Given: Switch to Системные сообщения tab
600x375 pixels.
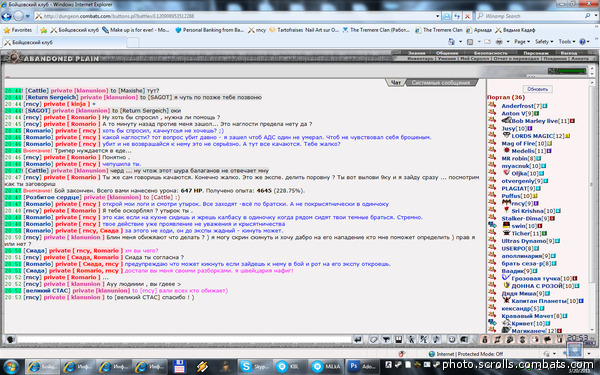Looking at the screenshot, I should pos(441,82).
